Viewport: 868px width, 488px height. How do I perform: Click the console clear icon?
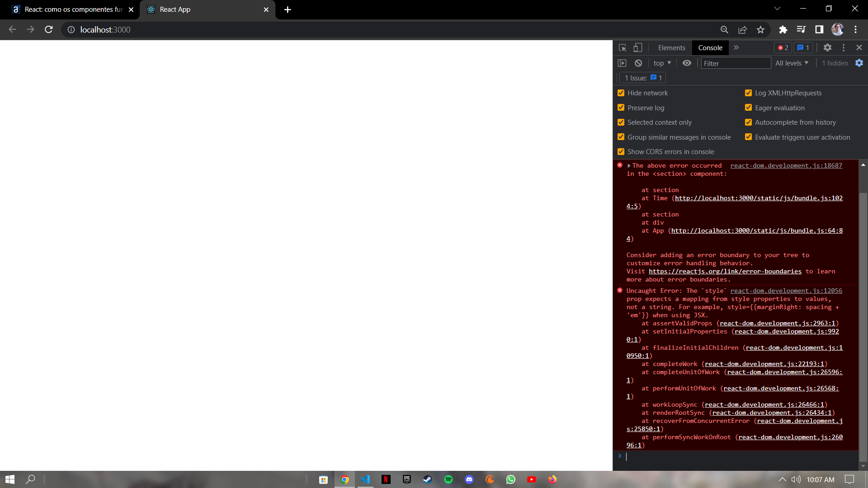pyautogui.click(x=638, y=63)
